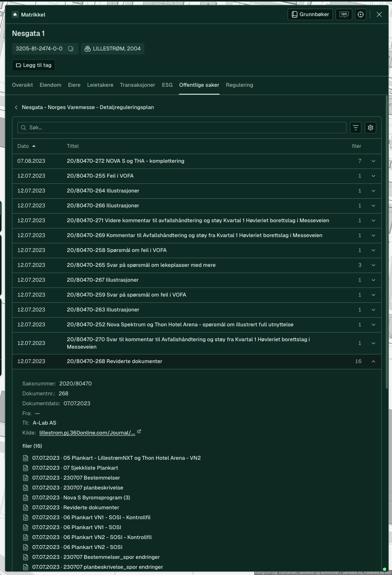Viewport: 392px width, 575px height.
Task: Click file count 7 in NOVA S row
Action: click(360, 161)
